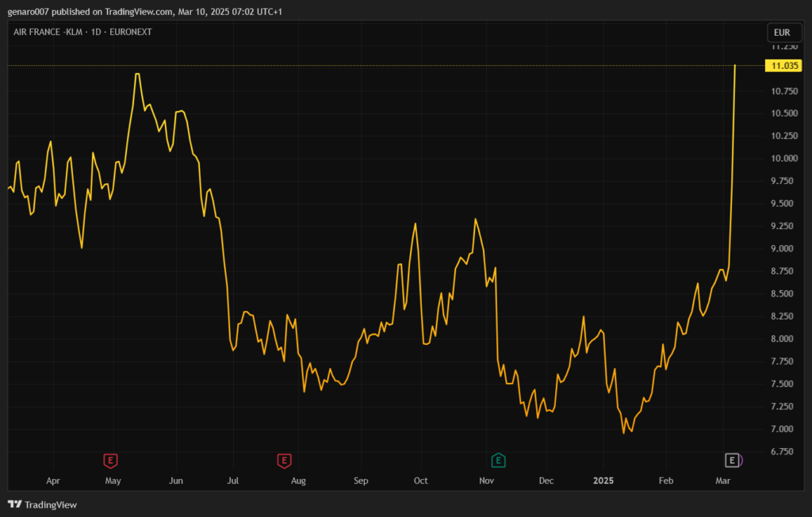Viewport: 812px width, 517px height.
Task: Click the red earnings marker near May
Action: coord(111,460)
